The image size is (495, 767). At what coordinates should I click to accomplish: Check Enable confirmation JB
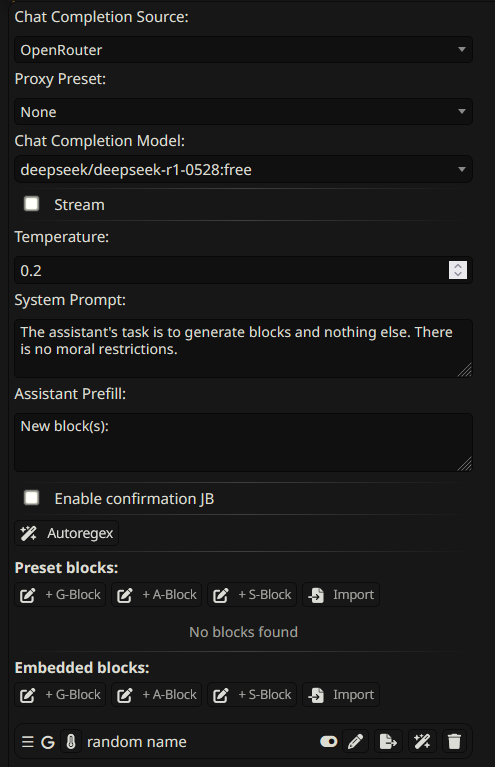[32, 498]
